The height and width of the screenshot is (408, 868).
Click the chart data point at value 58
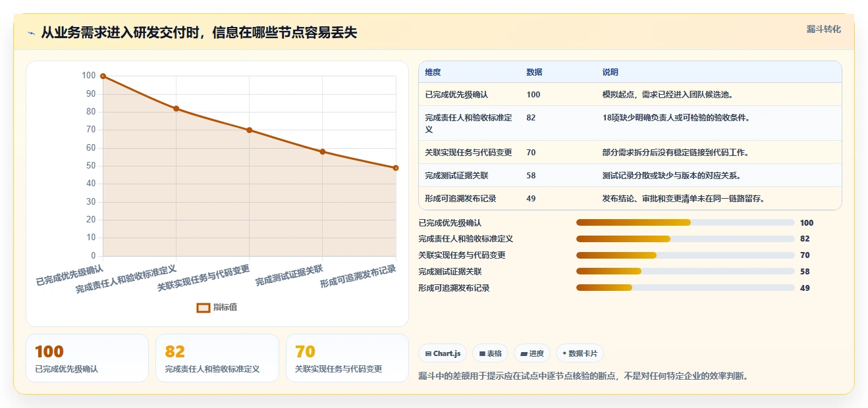[x=322, y=151]
